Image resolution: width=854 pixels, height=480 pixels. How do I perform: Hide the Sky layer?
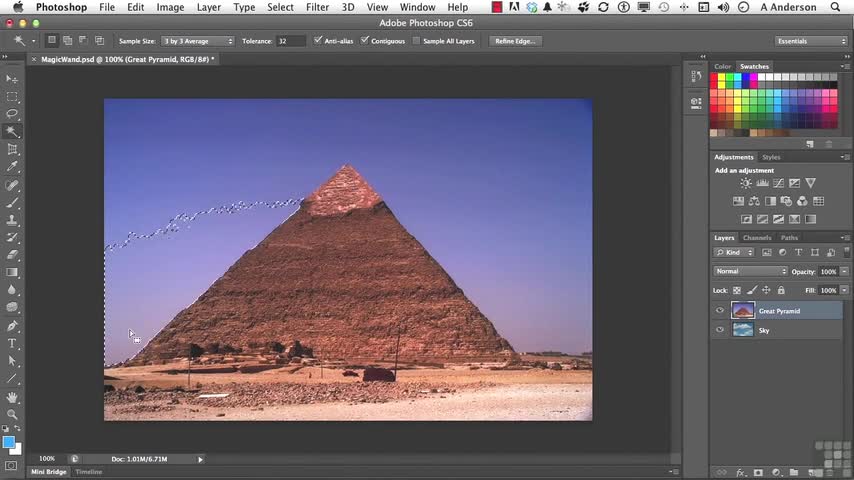[x=719, y=330]
